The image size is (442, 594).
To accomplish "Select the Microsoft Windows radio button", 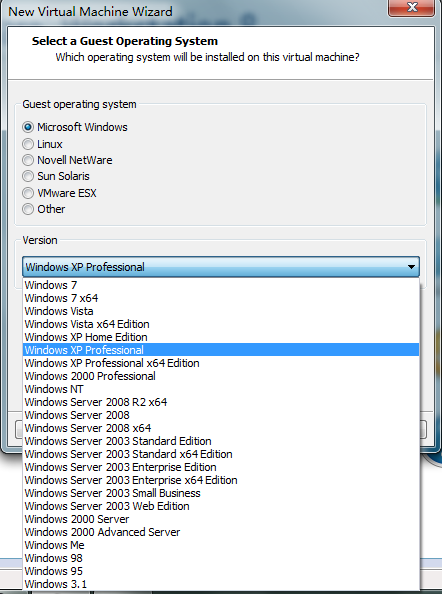I will coord(28,127).
